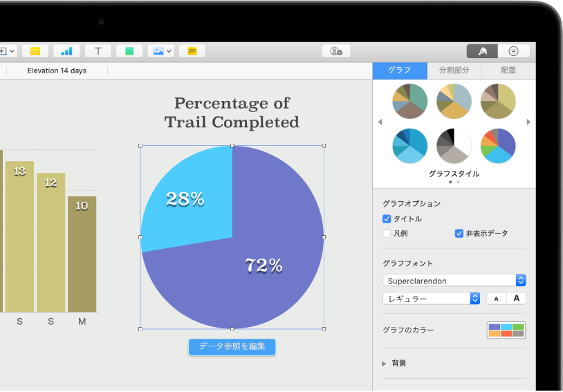Show next chart styles with right arrow
This screenshot has width=563, height=392.
[528, 122]
